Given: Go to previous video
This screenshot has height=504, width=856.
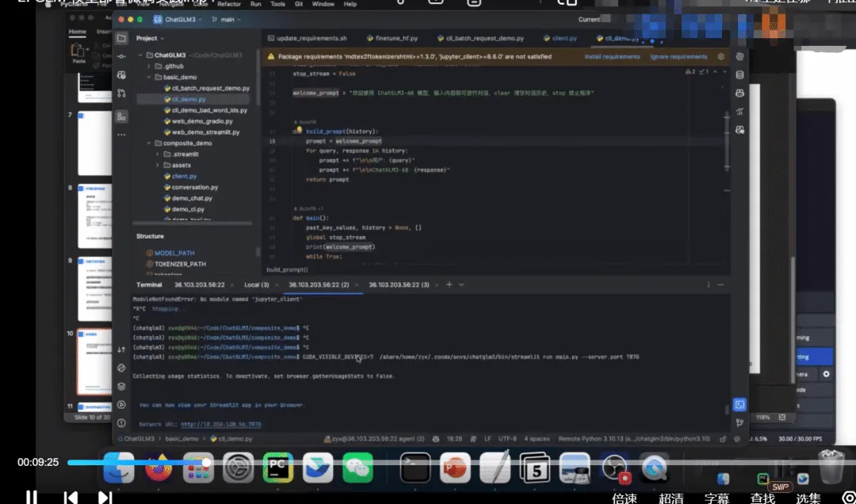Looking at the screenshot, I should coord(71,497).
